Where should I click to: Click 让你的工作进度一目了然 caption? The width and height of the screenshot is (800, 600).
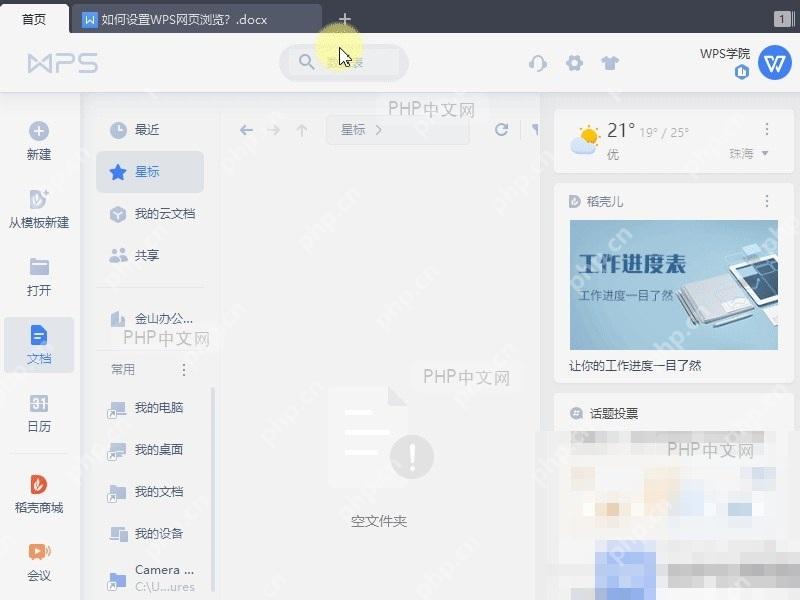pyautogui.click(x=635, y=366)
